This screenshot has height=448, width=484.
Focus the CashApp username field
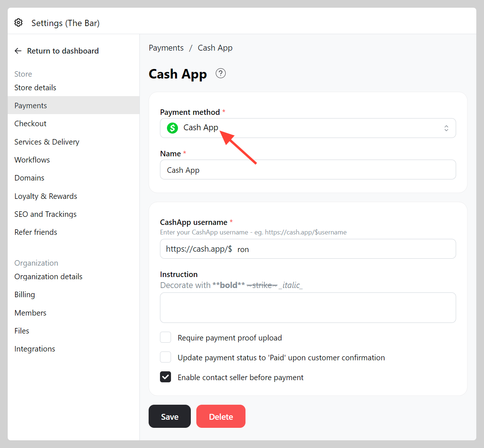coord(308,249)
